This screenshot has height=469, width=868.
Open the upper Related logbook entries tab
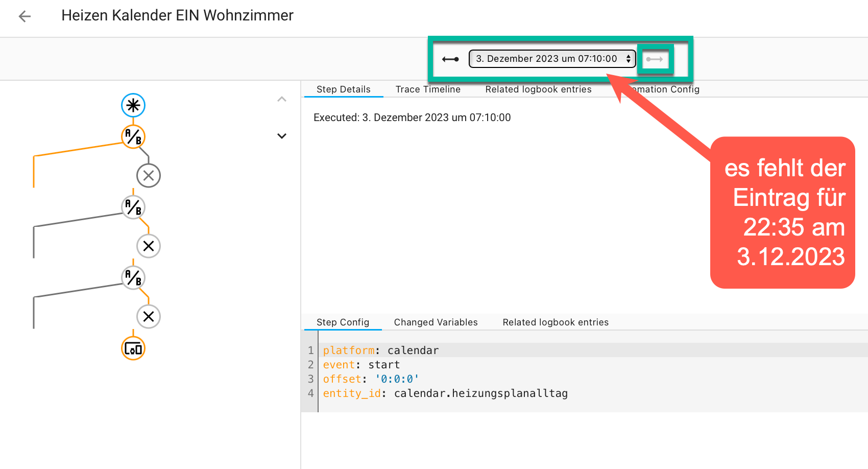(x=538, y=89)
